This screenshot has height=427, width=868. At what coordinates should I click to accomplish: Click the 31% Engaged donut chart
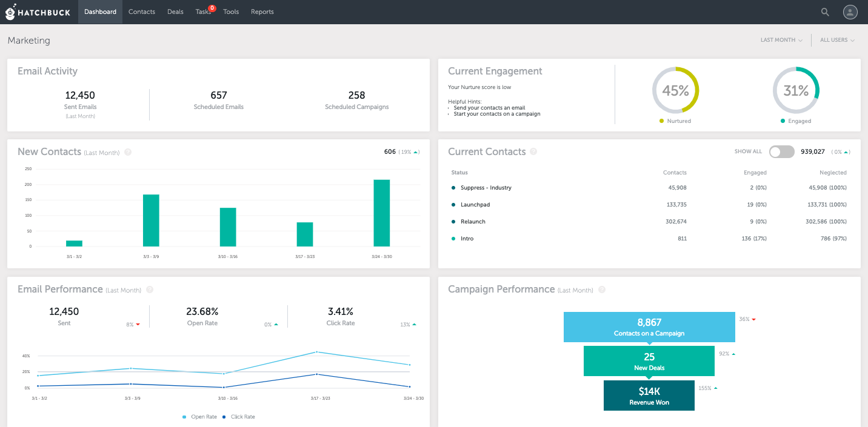point(796,90)
